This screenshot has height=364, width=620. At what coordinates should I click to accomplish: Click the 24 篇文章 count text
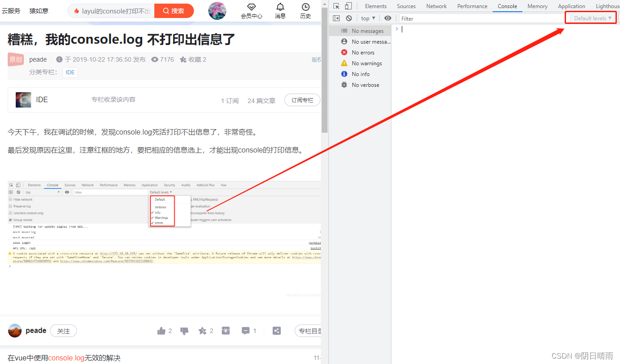coord(261,101)
